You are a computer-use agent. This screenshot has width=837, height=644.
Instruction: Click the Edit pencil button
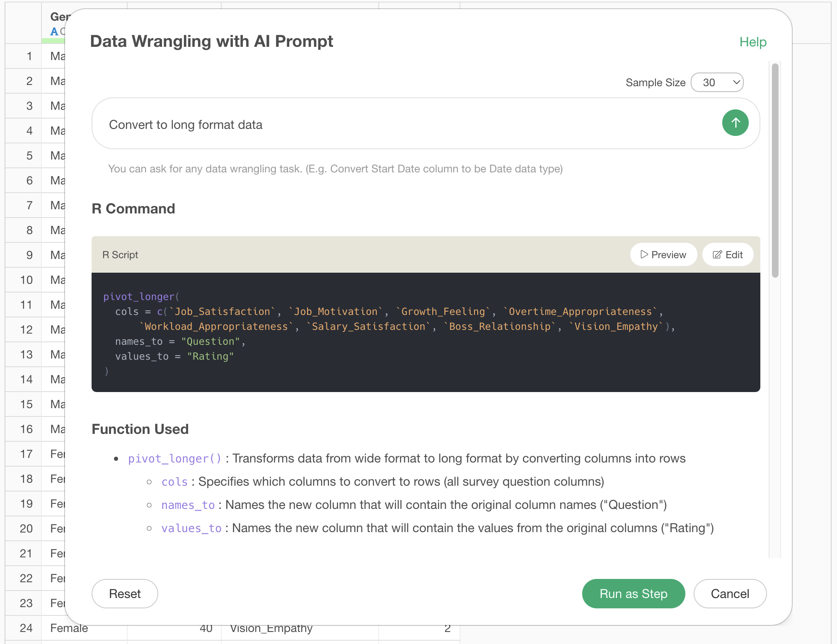[728, 254]
